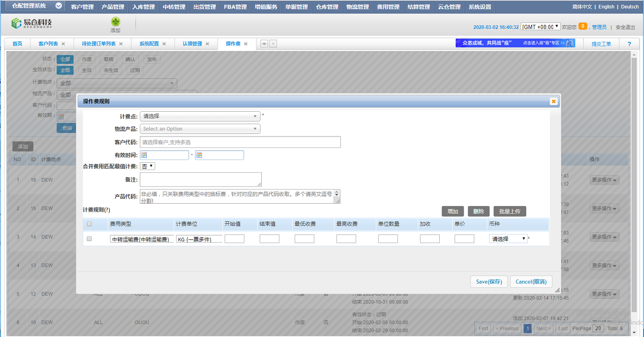This screenshot has width=644, height=337.
Task: Switch to the 系统配置 tab
Action: click(x=149, y=44)
